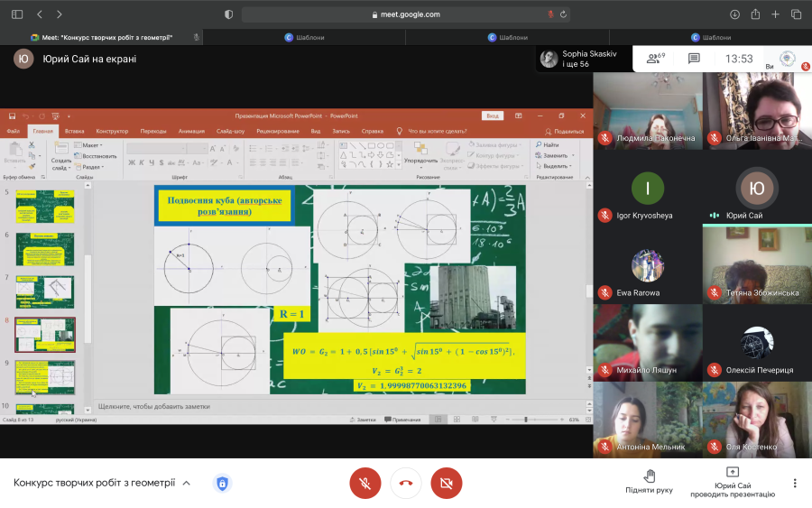The image size is (812, 508).
Task: Reload the page in browser toolbar
Action: click(563, 14)
